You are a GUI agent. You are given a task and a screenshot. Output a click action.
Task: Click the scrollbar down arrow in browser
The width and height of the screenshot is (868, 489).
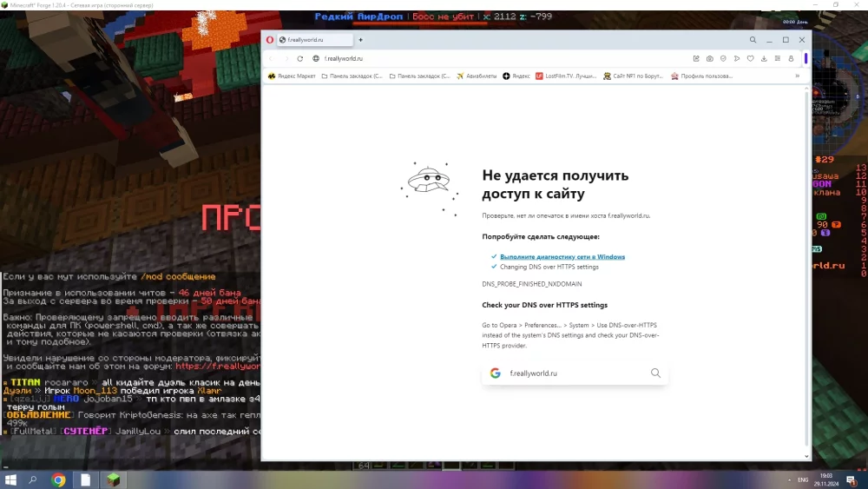point(806,456)
